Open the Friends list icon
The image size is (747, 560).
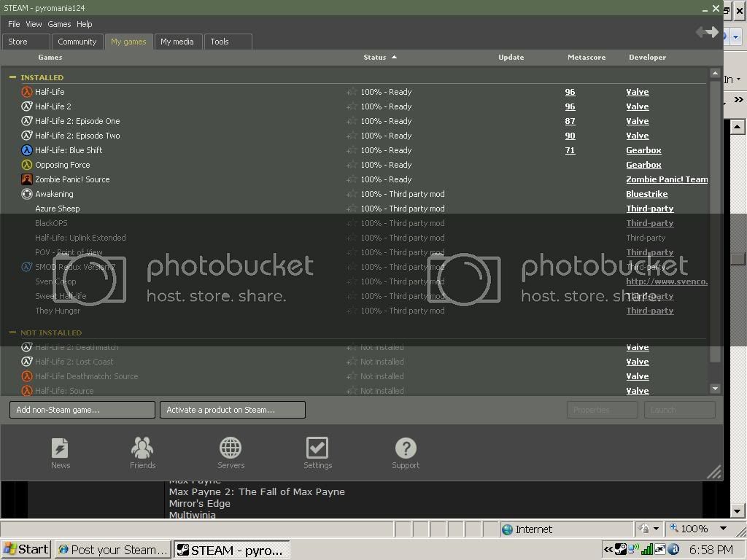click(142, 448)
